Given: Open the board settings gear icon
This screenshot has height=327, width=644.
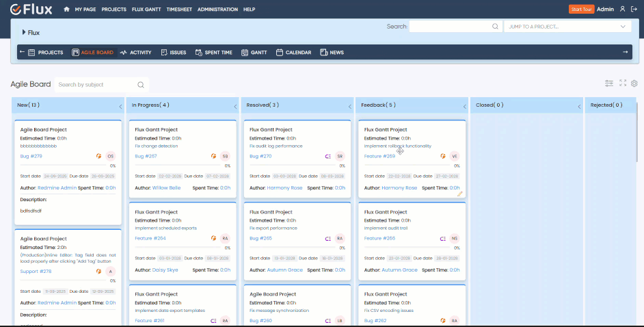Looking at the screenshot, I should coord(634,83).
